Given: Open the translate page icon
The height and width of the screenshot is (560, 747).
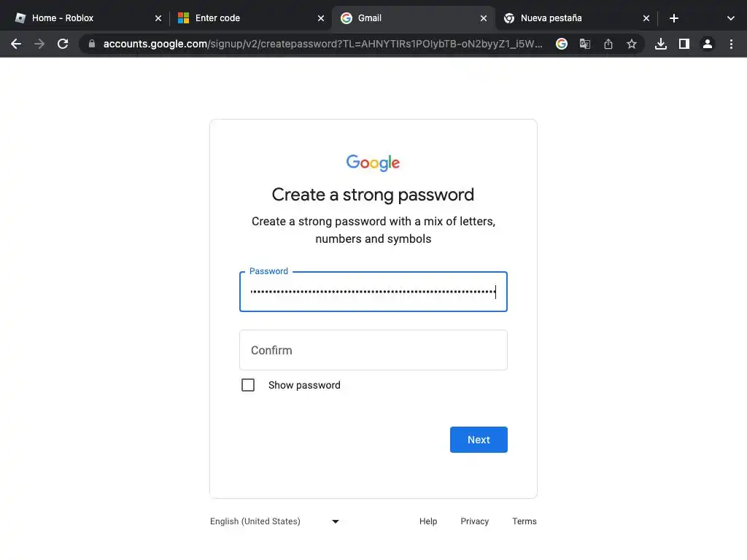Looking at the screenshot, I should pos(585,44).
